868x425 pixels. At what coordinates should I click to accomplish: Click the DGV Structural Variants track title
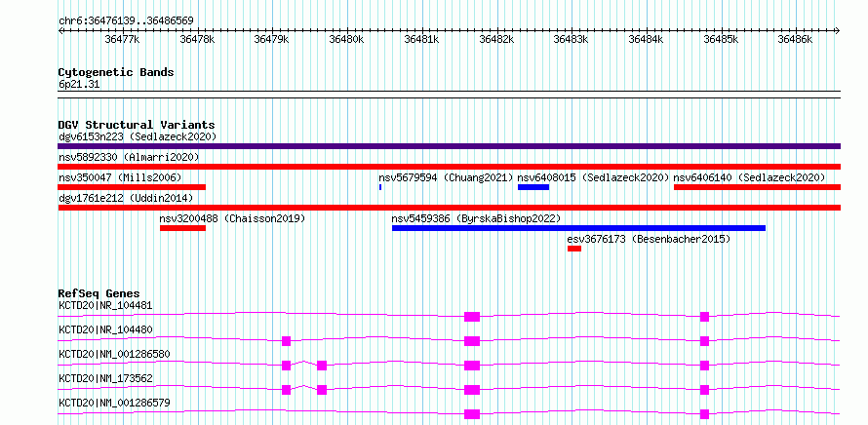pyautogui.click(x=137, y=125)
